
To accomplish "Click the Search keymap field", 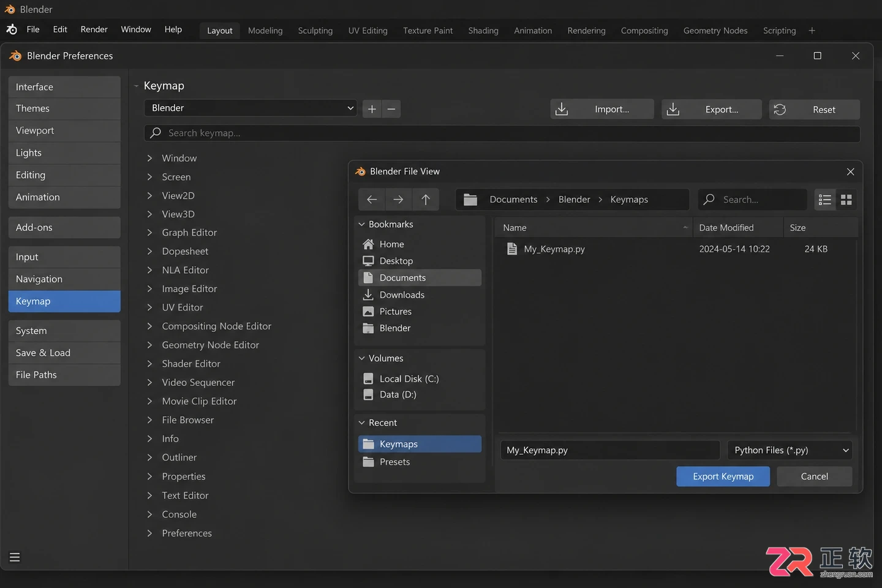I will point(502,133).
